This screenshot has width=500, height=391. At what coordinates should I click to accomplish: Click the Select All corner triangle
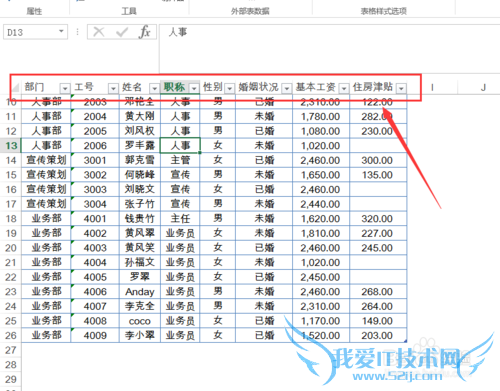[x=15, y=88]
